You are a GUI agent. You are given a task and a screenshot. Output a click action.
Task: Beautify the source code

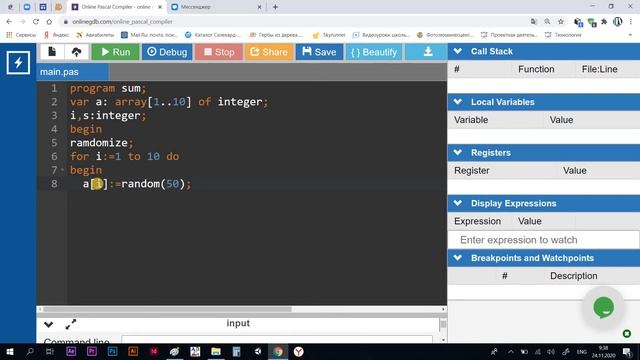(374, 52)
